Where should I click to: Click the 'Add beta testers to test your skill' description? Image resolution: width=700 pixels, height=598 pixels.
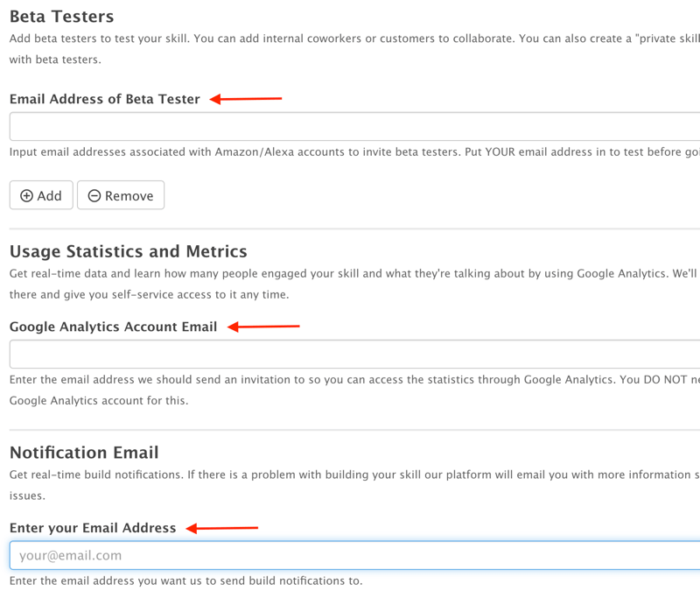tap(354, 49)
